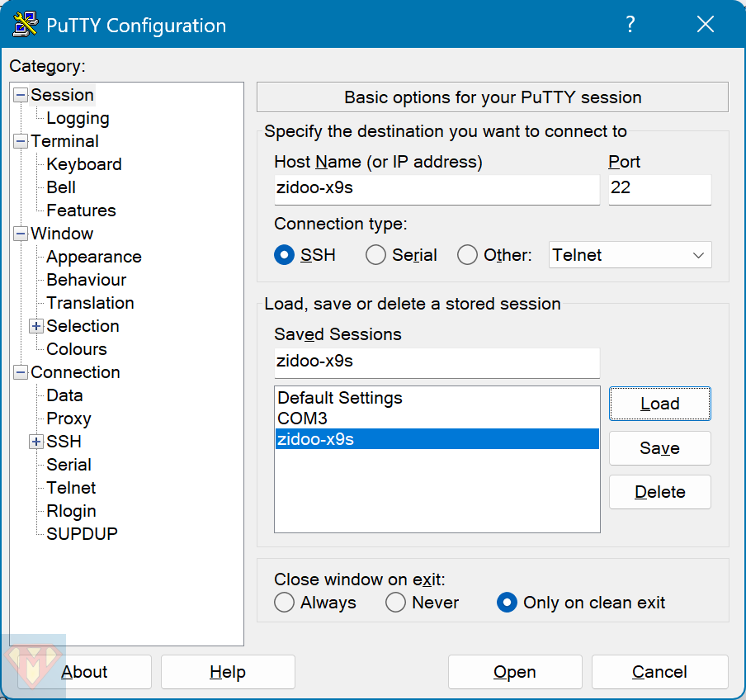Open the Features category
Viewport: 746px width, 700px height.
coord(82,210)
